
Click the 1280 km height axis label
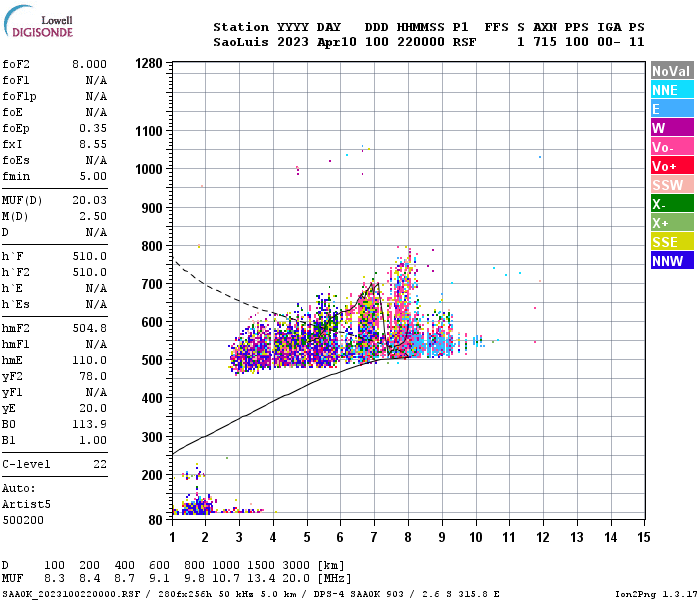(149, 63)
